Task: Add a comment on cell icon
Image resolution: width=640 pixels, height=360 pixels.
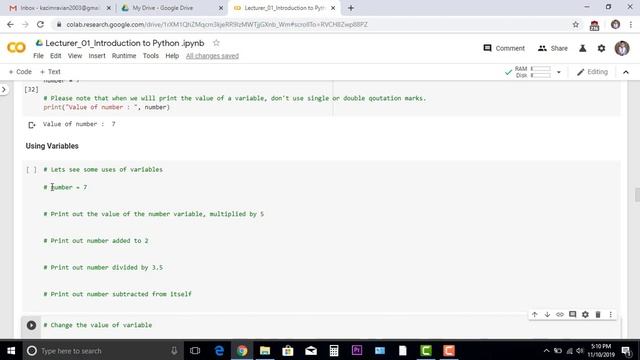Action: [x=573, y=314]
